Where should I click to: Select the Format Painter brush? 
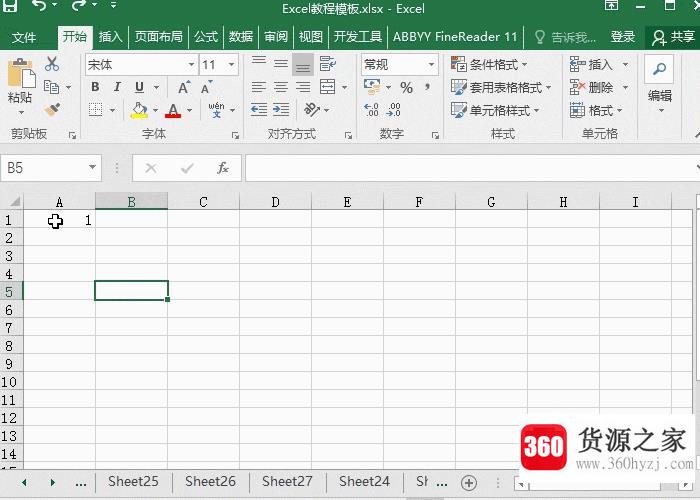[x=52, y=109]
